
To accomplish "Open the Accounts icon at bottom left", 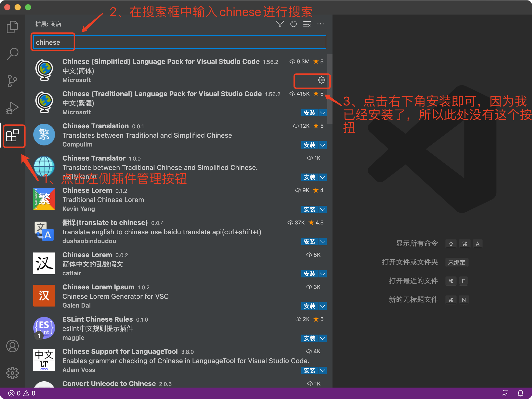I will pyautogui.click(x=12, y=346).
